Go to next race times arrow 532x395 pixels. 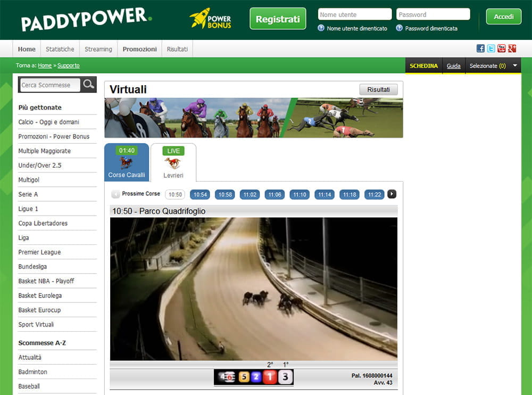click(392, 194)
